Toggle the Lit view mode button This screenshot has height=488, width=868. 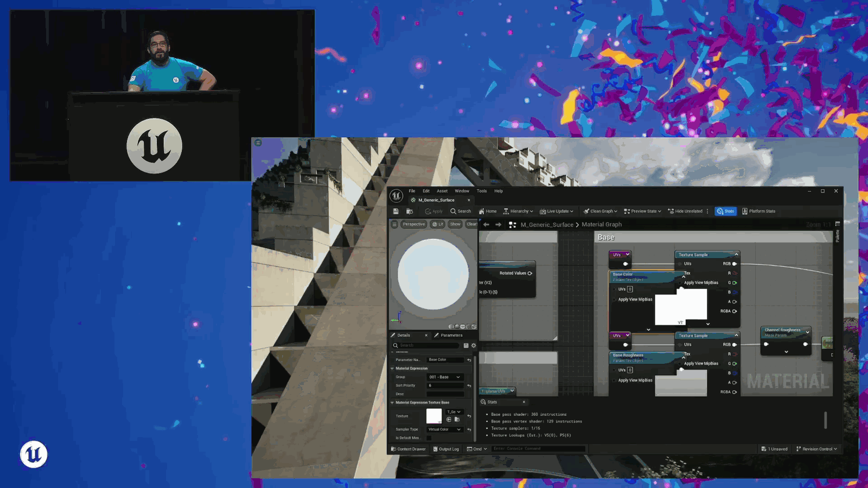[438, 224]
